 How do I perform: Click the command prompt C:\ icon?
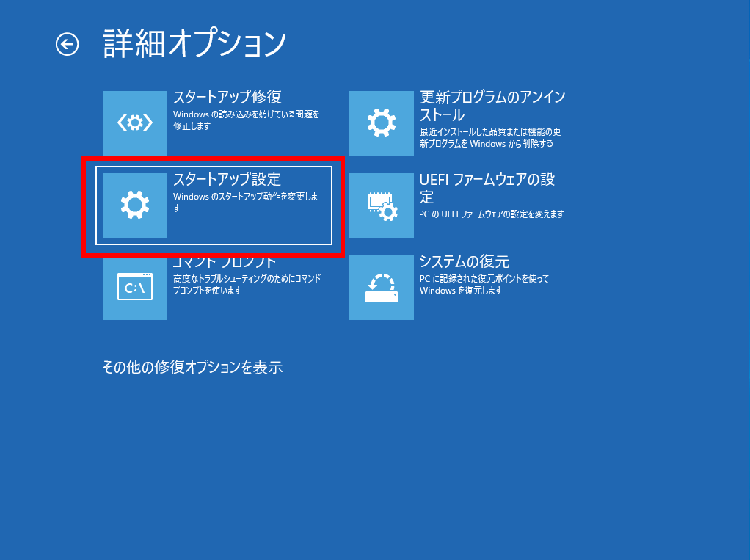(x=135, y=288)
